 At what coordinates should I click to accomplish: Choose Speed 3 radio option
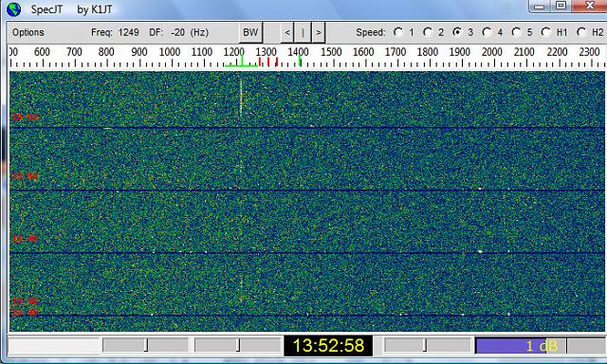click(457, 32)
